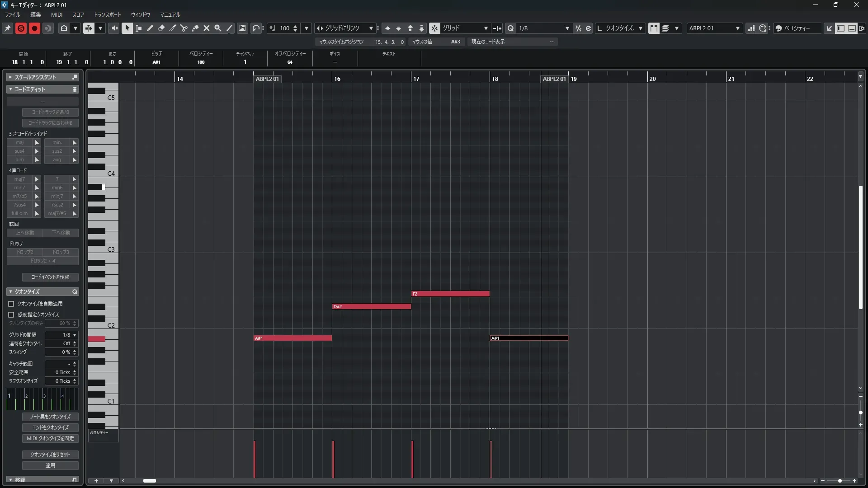The width and height of the screenshot is (868, 488).
Task: Click the クオンタイズをリセット button
Action: click(x=50, y=454)
